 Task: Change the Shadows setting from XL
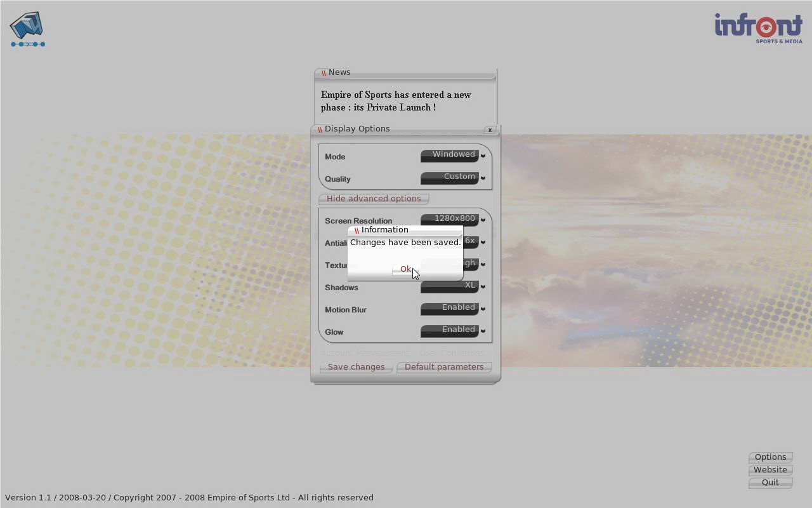coord(452,287)
